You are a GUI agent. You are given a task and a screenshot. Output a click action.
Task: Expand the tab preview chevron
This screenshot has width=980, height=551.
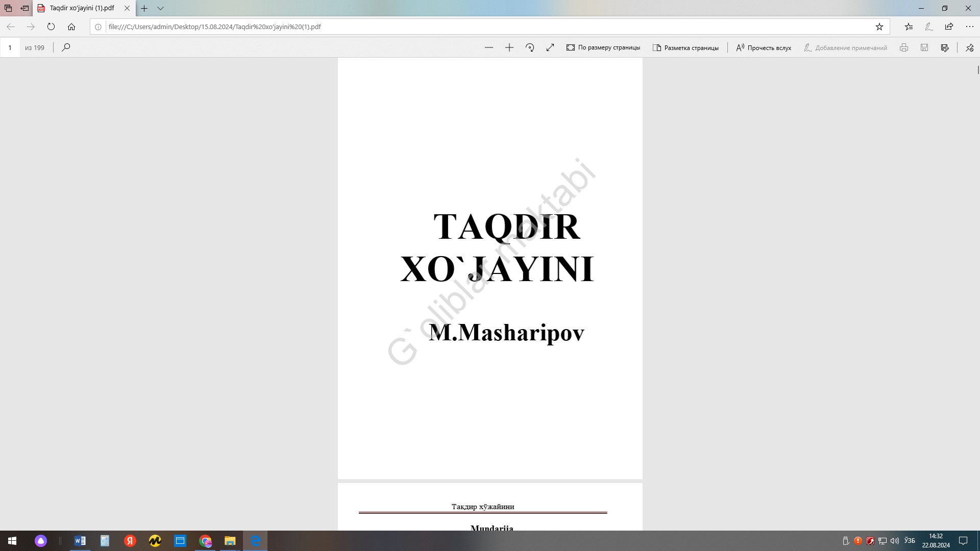[x=160, y=8]
